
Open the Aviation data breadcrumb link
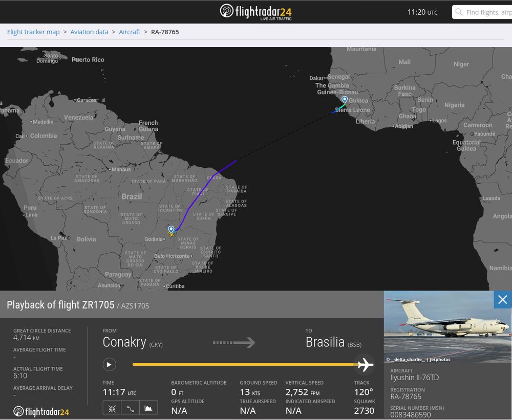[x=89, y=32]
